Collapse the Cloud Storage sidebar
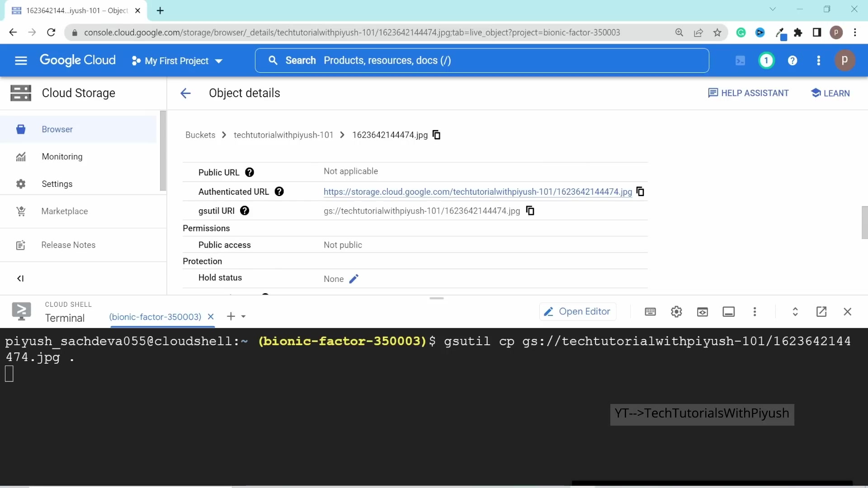Viewport: 868px width, 488px height. (x=20, y=278)
